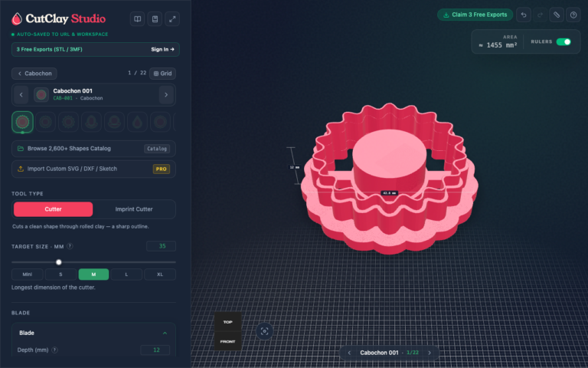Click next arrow in bottom Cabochon 001 bar
The width and height of the screenshot is (588, 368).
coord(430,353)
